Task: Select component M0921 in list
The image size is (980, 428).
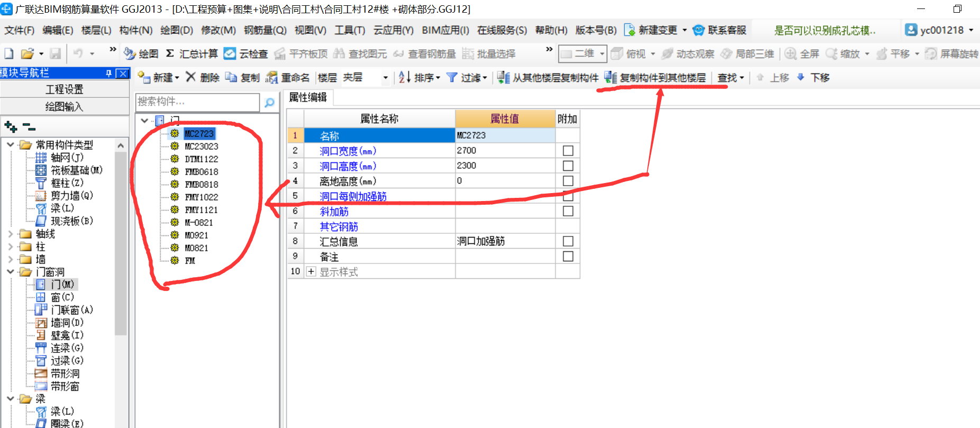Action: (196, 235)
